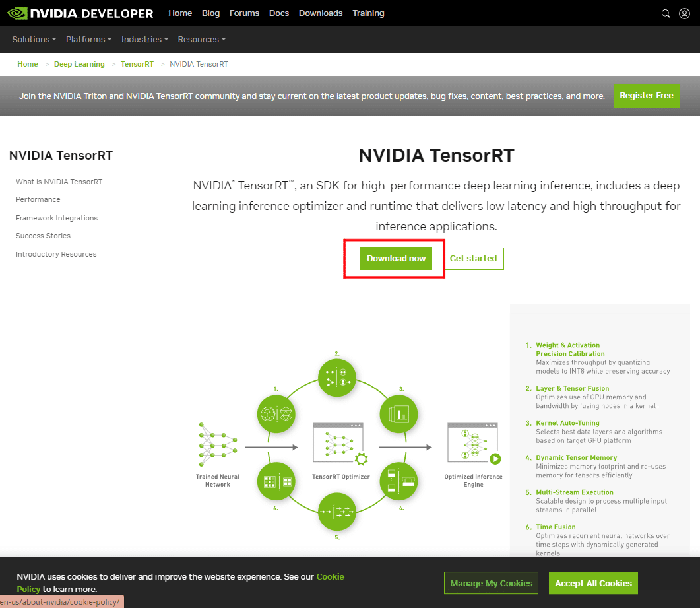Click the Multi-Stream Execution circle icon
This screenshot has height=608, width=700.
point(337,512)
